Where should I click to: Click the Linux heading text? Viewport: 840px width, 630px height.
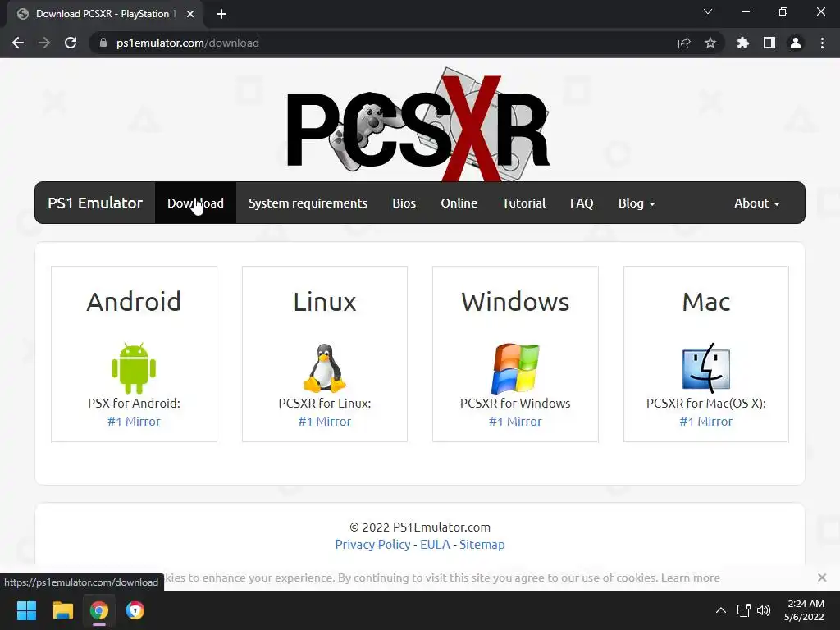click(x=325, y=302)
